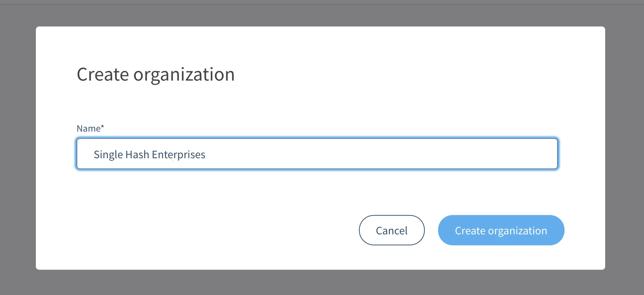Viewport: 644px width, 295px height.
Task: Click the Create organization submit button
Action: [501, 230]
